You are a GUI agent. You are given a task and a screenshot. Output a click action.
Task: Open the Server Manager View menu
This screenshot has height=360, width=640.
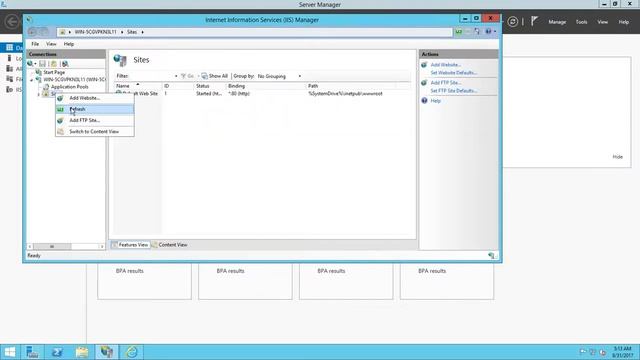pyautogui.click(x=602, y=22)
